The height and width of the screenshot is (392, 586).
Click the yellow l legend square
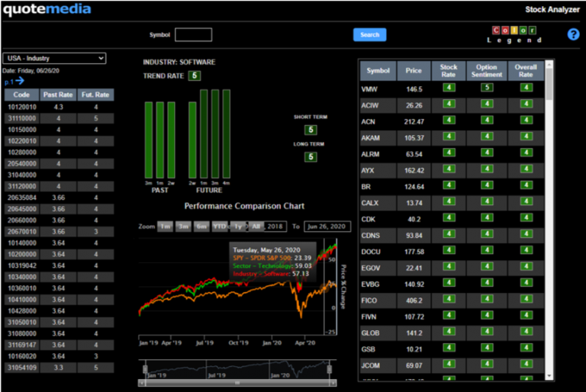tap(514, 31)
